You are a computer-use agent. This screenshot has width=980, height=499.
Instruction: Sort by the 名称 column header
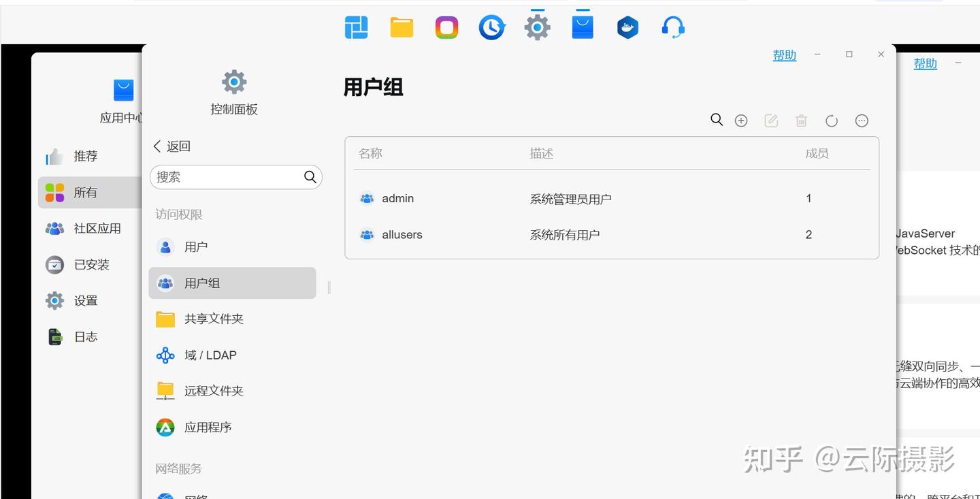point(370,153)
